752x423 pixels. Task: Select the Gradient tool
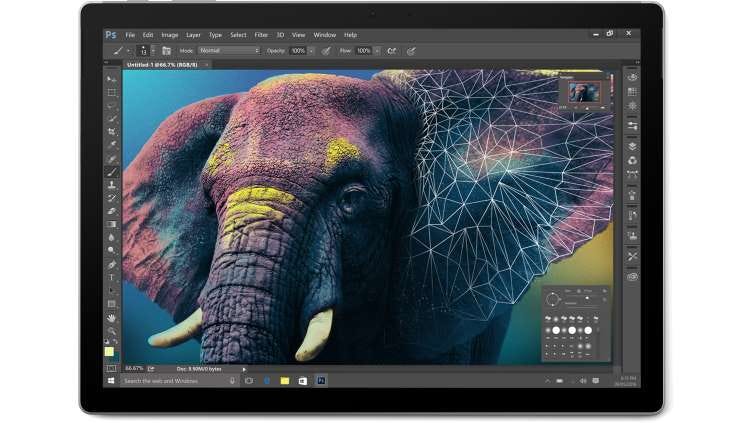[111, 224]
